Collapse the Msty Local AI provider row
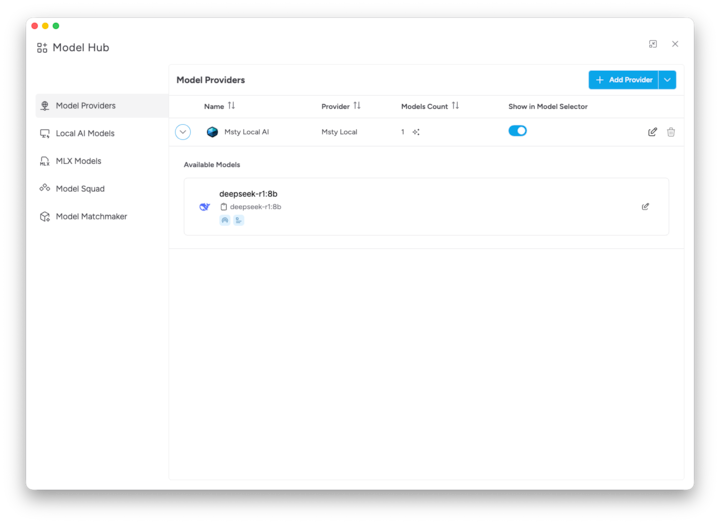Image resolution: width=720 pixels, height=524 pixels. tap(183, 132)
